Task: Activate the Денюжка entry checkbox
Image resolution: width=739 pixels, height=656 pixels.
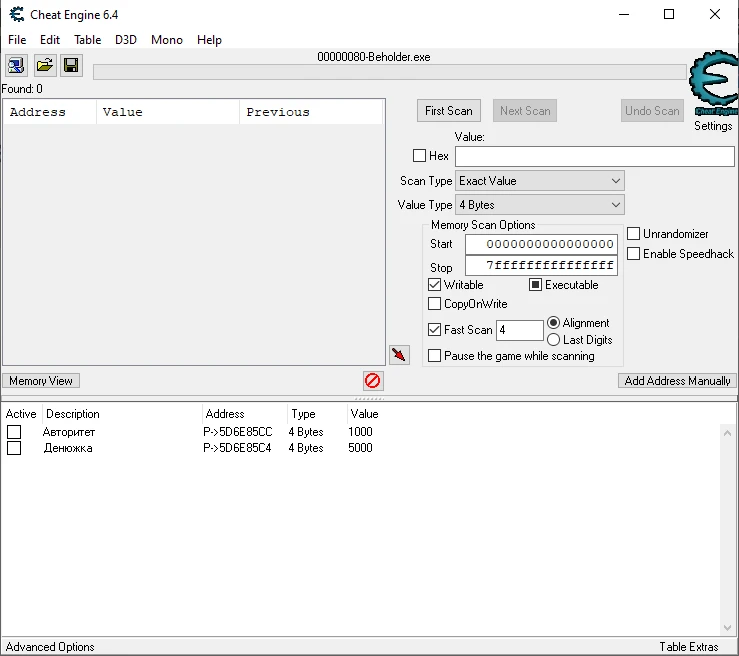Action: tap(14, 448)
